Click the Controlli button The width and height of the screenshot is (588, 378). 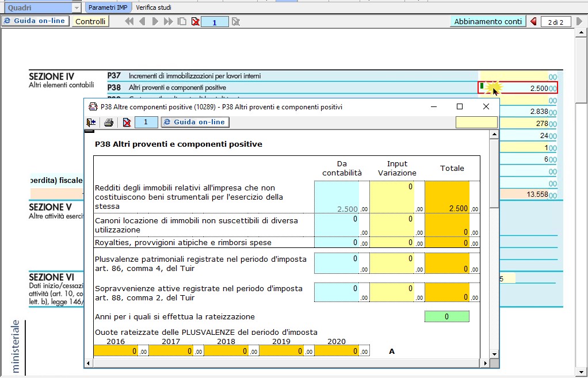click(90, 21)
